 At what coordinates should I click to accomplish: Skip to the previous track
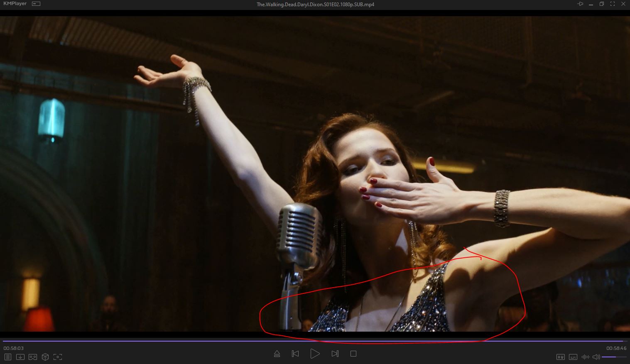(295, 354)
